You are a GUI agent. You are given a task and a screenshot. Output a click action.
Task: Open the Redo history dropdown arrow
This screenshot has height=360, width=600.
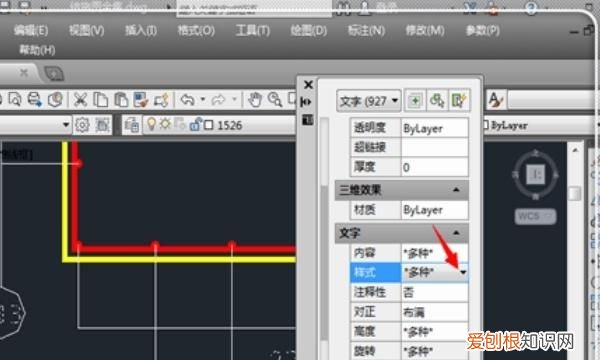pos(234,99)
